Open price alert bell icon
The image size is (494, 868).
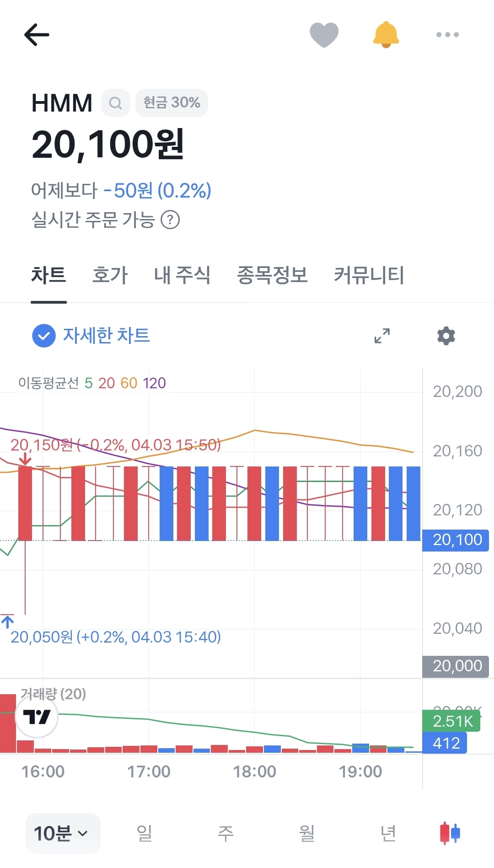pyautogui.click(x=386, y=35)
